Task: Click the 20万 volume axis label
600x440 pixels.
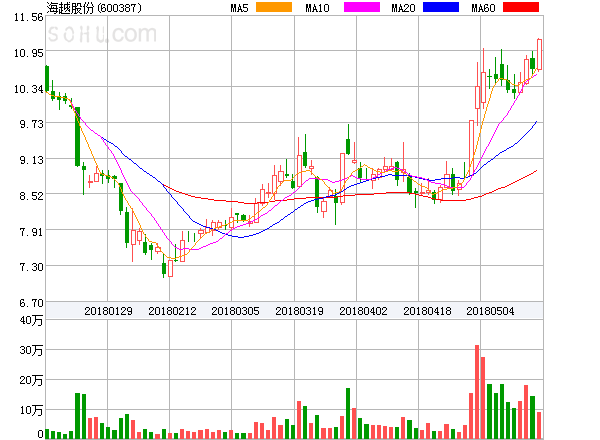Action: tap(31, 380)
